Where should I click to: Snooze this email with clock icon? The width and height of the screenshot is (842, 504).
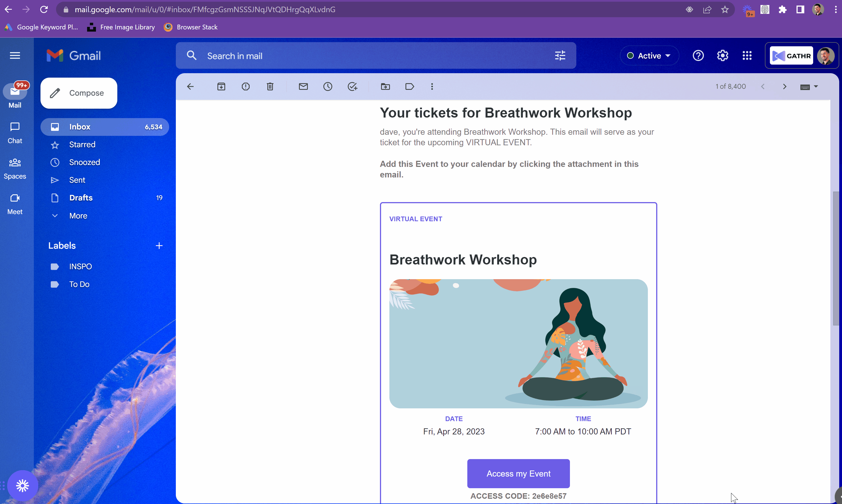tap(328, 86)
